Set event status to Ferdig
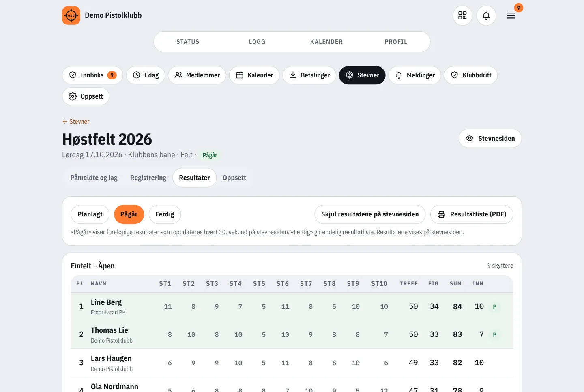The height and width of the screenshot is (392, 584). (165, 214)
